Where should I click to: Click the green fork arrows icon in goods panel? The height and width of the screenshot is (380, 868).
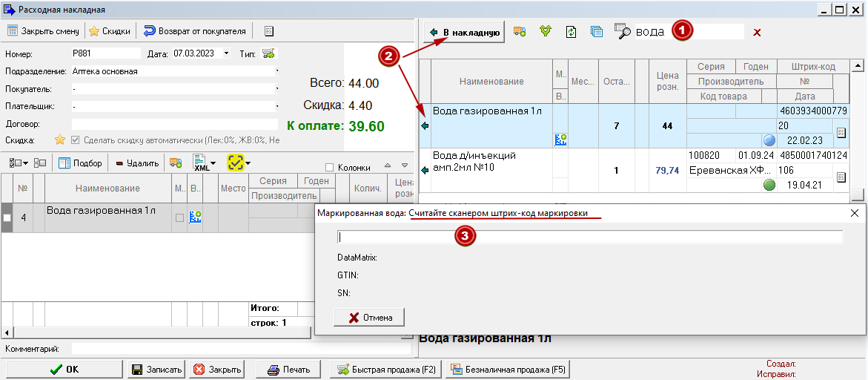(546, 32)
